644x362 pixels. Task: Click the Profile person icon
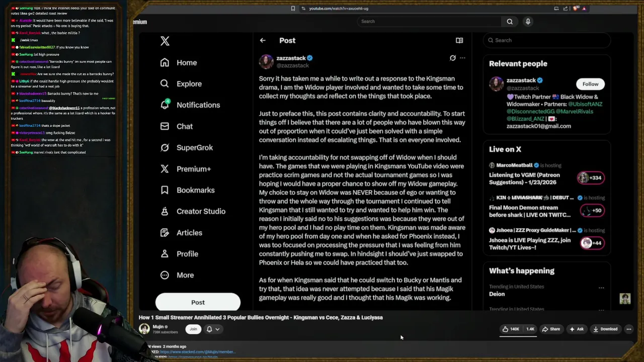click(x=165, y=254)
